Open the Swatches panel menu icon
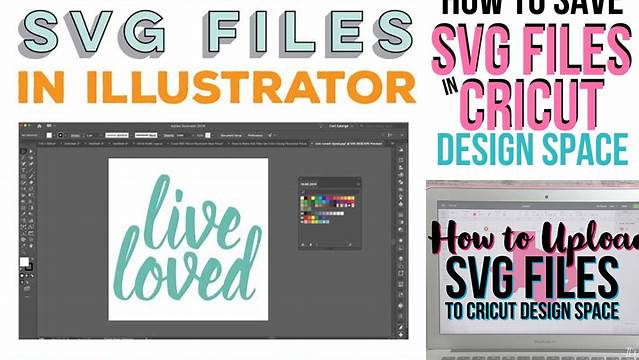Image resolution: width=639 pixels, height=360 pixels. click(359, 184)
